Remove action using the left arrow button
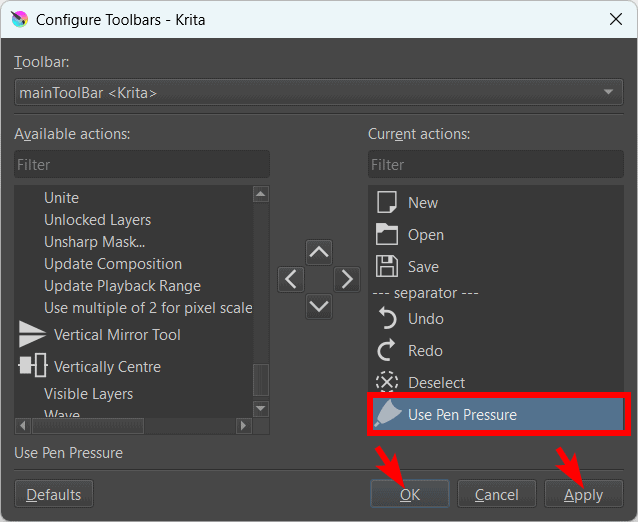638x522 pixels. 291,280
